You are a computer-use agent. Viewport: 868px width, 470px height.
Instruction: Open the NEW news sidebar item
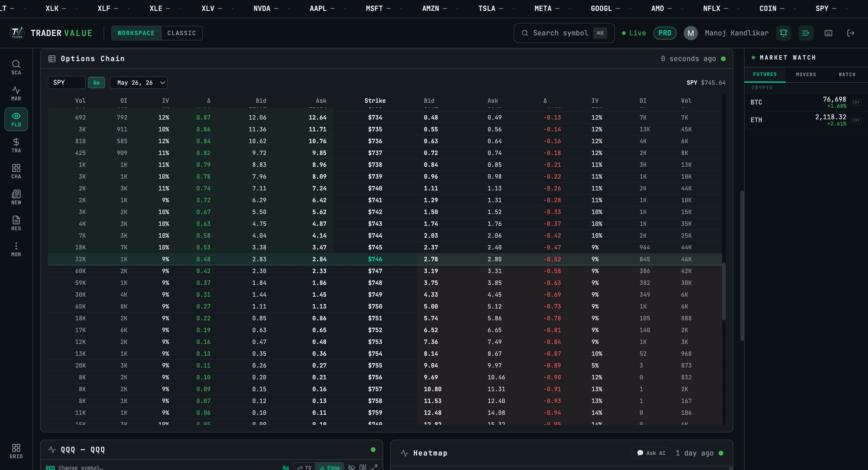16,197
